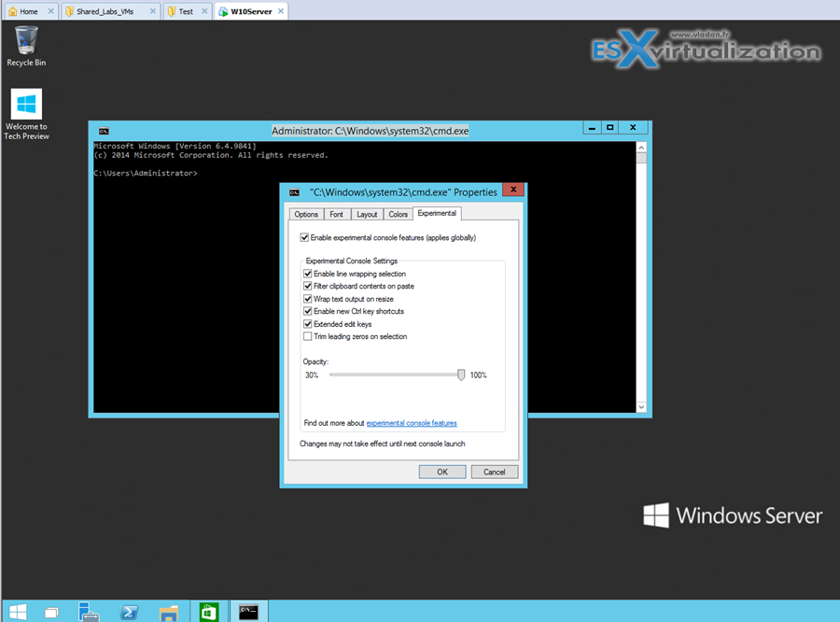Click Cancel in the Properties dialog
The image size is (840, 622).
pyautogui.click(x=494, y=472)
